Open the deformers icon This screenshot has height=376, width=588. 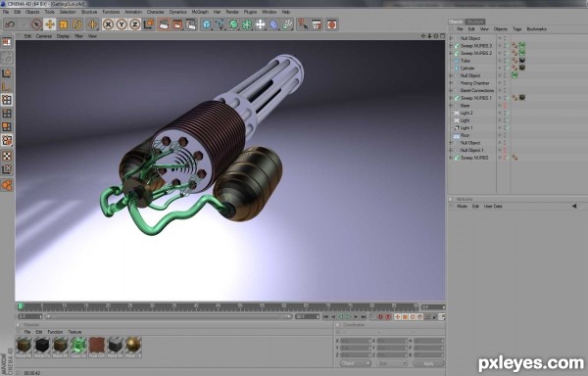[273, 24]
